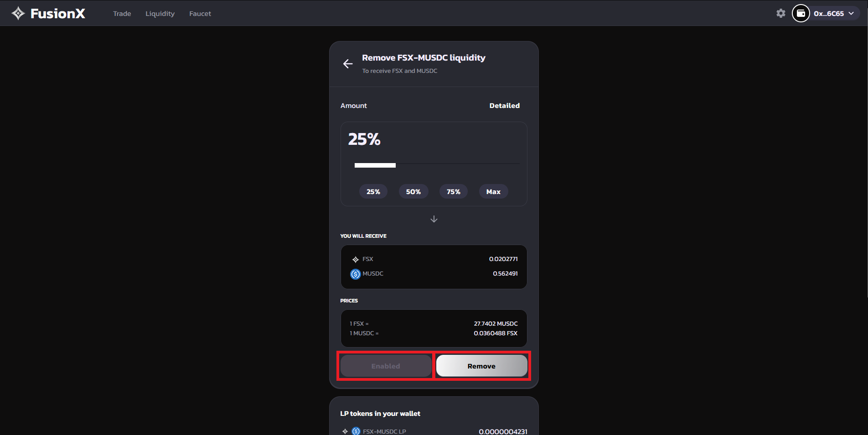The image size is (868, 435).
Task: Switch to Detailed amount view
Action: pyautogui.click(x=504, y=106)
